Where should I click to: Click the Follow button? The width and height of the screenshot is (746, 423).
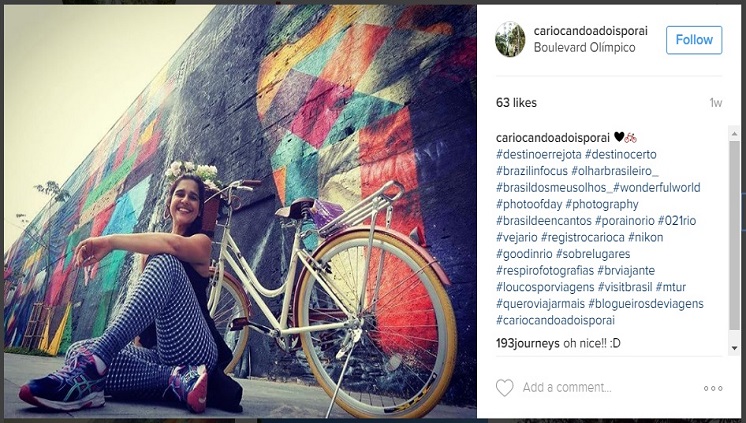[x=694, y=40]
